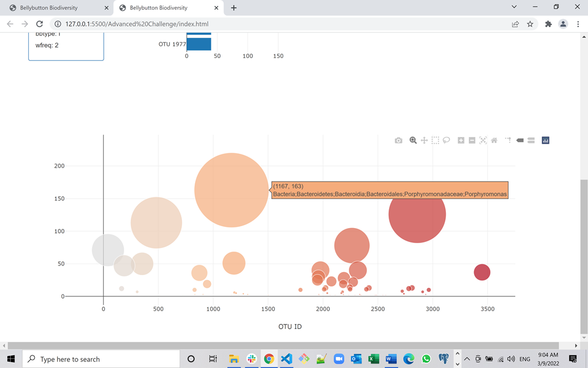
Task: Bookmark the current page
Action: coord(530,22)
